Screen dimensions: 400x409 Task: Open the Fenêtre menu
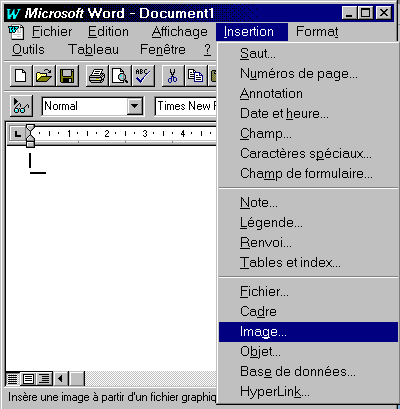click(163, 50)
